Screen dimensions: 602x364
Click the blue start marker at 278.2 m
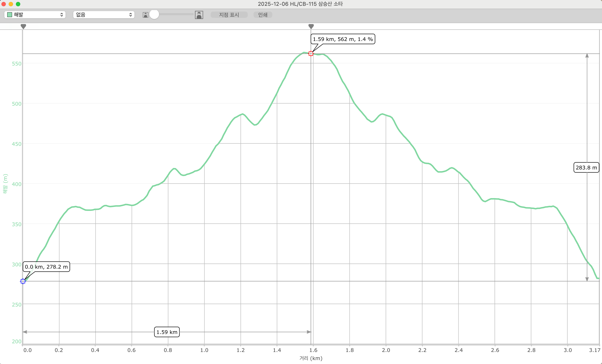(x=23, y=281)
